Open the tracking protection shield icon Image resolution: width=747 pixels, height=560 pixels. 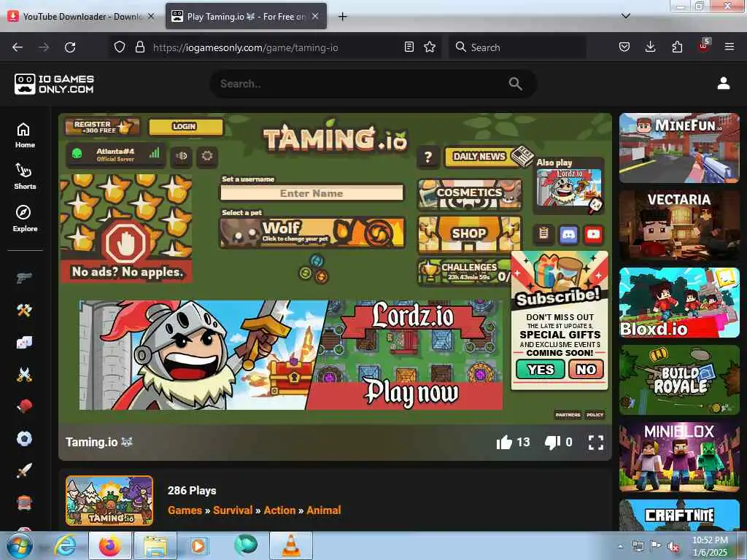coord(120,47)
